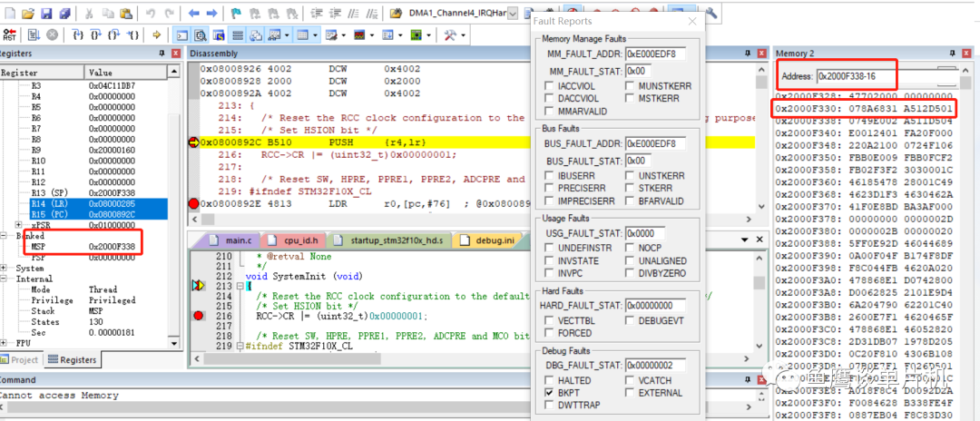The height and width of the screenshot is (421, 980).
Task: Toggle the PRECISERR checkbox
Action: tap(549, 188)
